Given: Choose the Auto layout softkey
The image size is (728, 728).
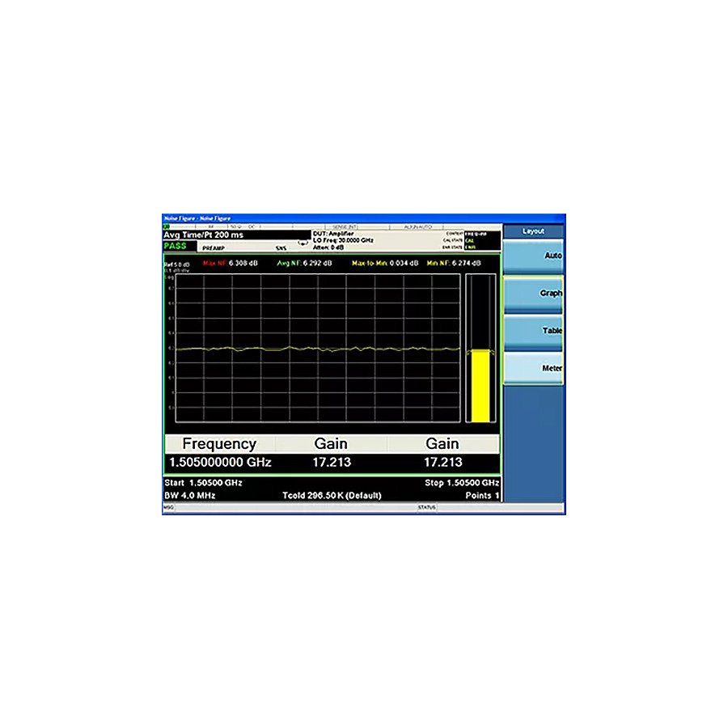Looking at the screenshot, I should [534, 256].
